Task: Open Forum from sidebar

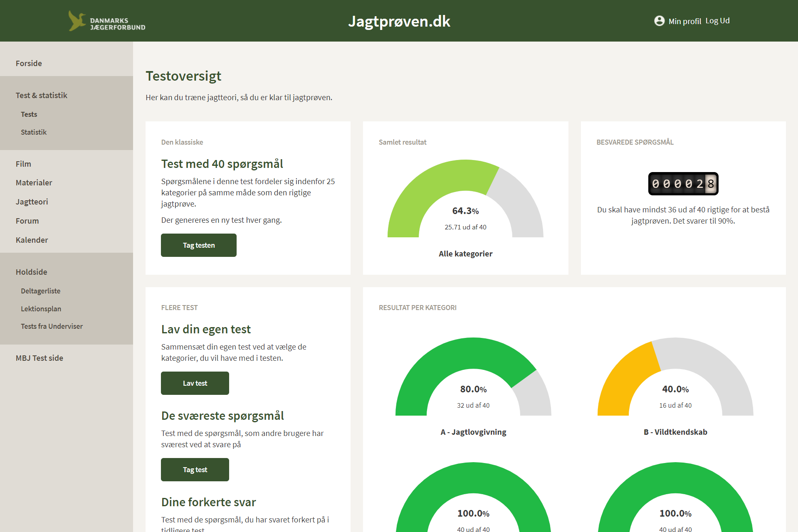Action: point(27,221)
